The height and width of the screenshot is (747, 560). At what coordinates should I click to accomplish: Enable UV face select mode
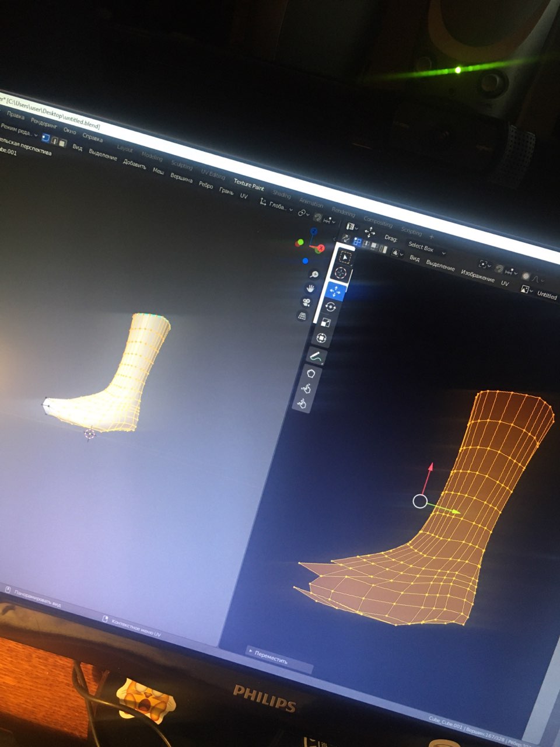pyautogui.click(x=375, y=247)
